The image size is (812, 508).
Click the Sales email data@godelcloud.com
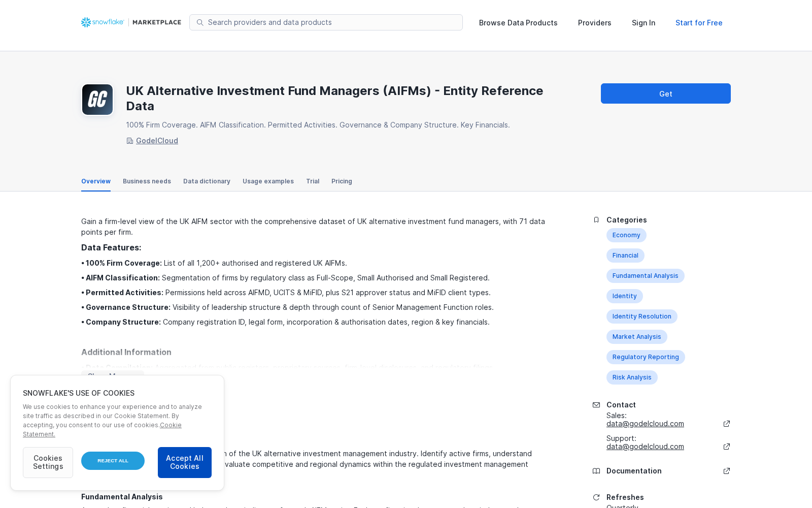645,424
